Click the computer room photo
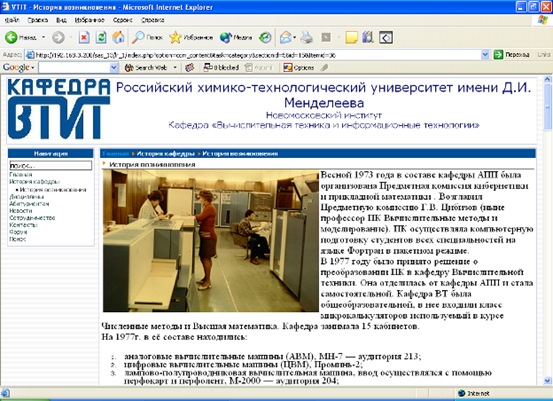The height and width of the screenshot is (401, 553). tap(211, 241)
